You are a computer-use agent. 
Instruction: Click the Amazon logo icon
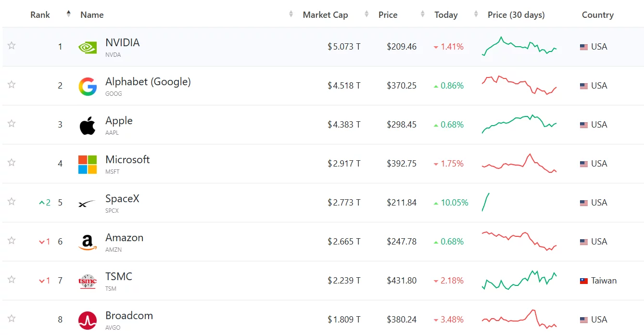tap(88, 243)
